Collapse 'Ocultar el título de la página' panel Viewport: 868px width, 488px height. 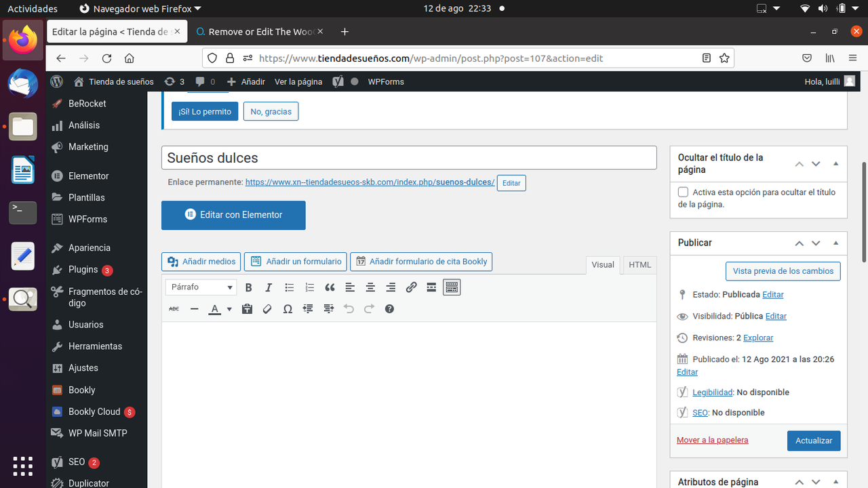835,164
